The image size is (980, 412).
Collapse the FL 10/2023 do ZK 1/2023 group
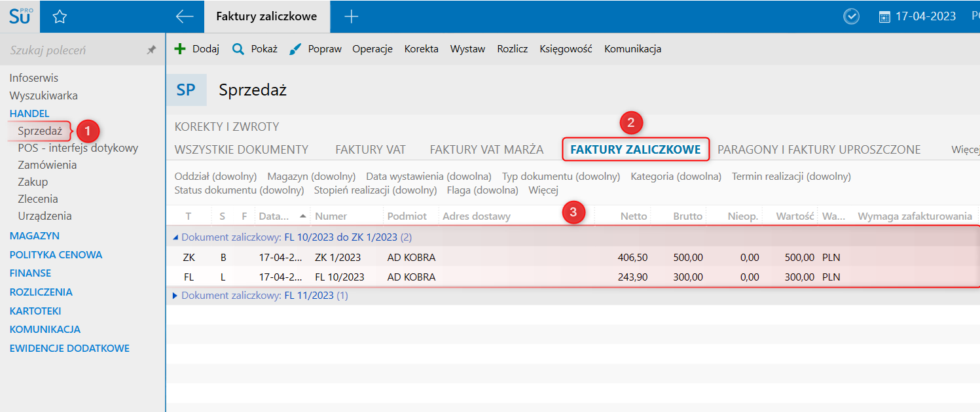175,237
